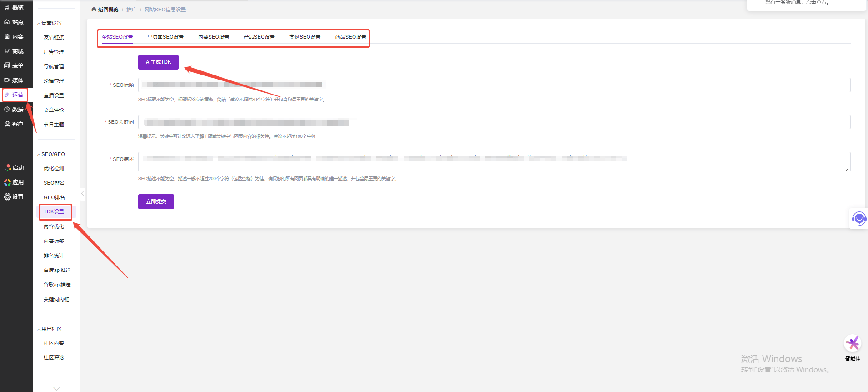Viewport: 868px width, 392px height.
Task: Click the AI生成TDK button
Action: point(158,62)
